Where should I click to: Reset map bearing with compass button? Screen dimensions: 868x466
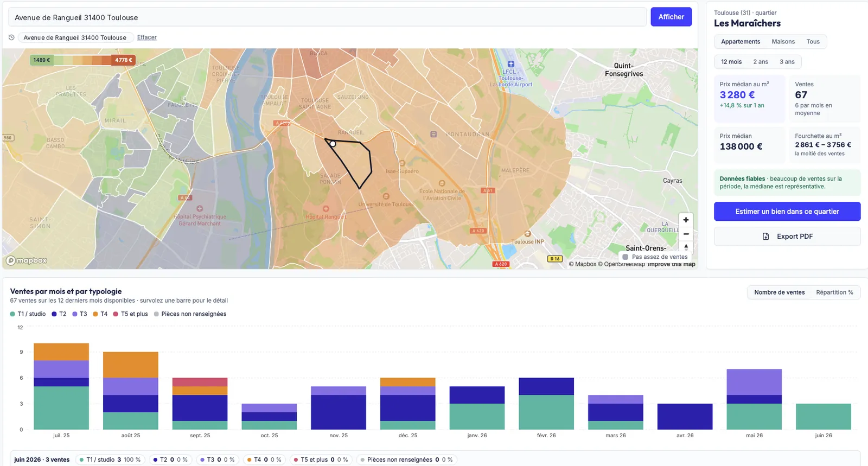pyautogui.click(x=686, y=246)
